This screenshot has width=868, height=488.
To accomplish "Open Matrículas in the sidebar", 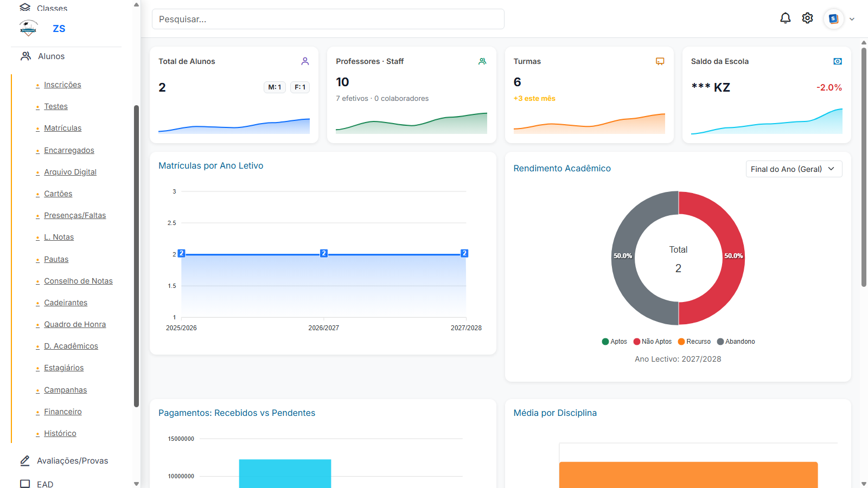I will [x=62, y=128].
